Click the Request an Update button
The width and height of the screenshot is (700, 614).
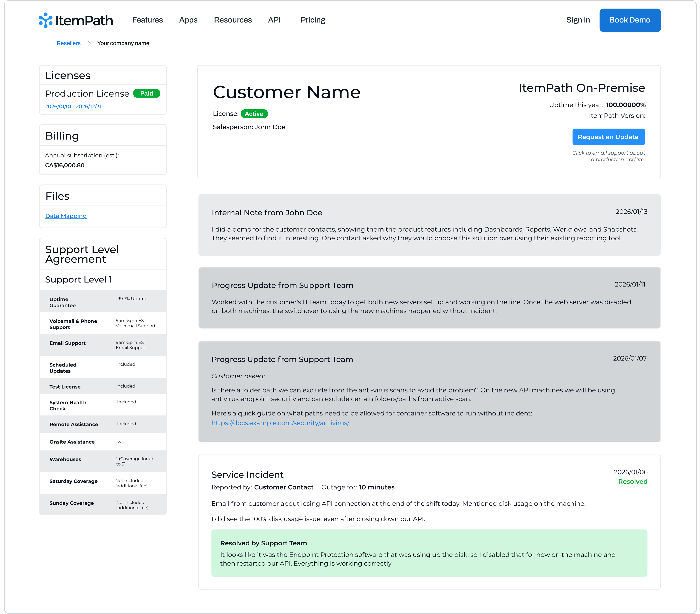(608, 137)
